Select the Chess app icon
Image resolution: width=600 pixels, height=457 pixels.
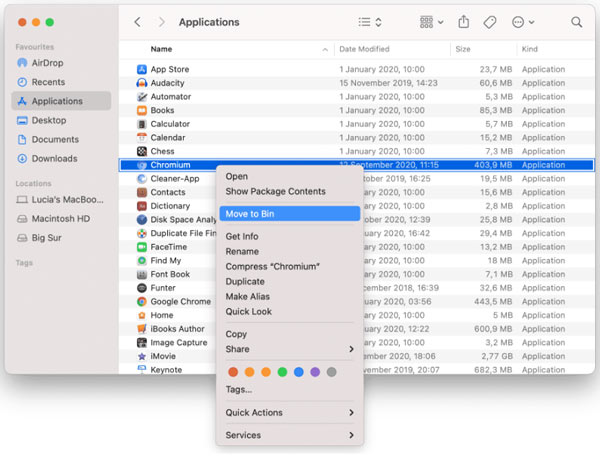[142, 151]
